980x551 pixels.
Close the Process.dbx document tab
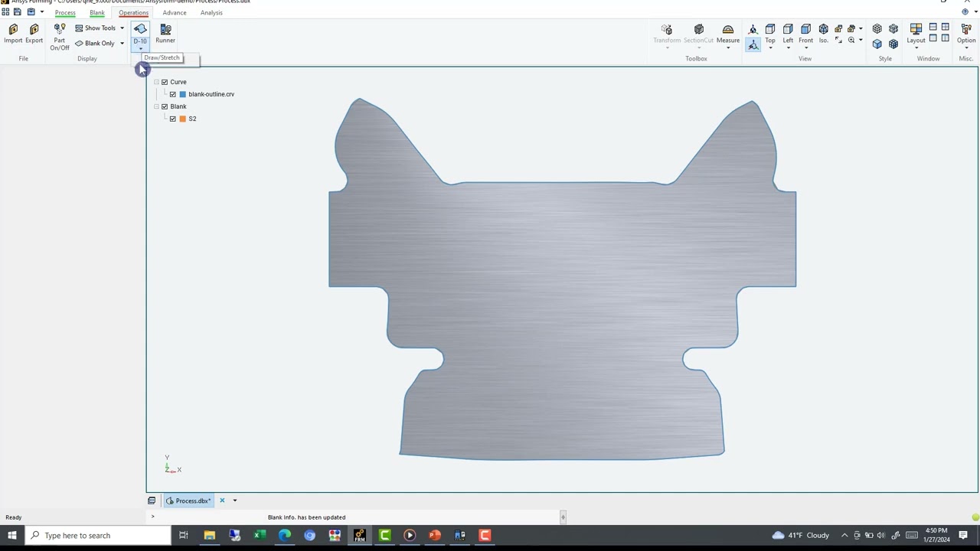tap(222, 501)
